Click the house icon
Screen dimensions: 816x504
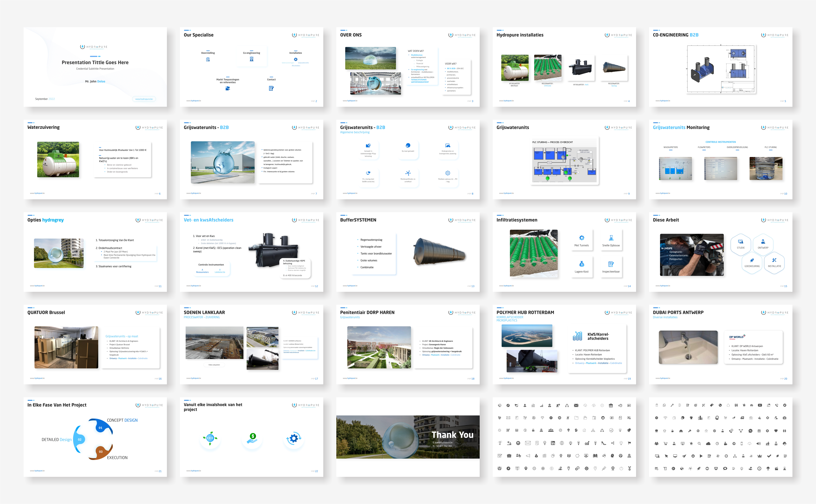click(x=584, y=430)
